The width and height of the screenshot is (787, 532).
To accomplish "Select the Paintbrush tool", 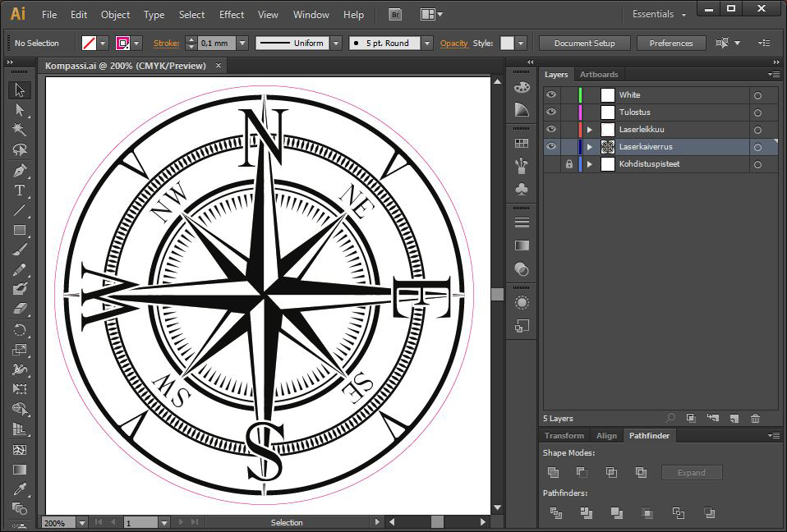I will [20, 250].
